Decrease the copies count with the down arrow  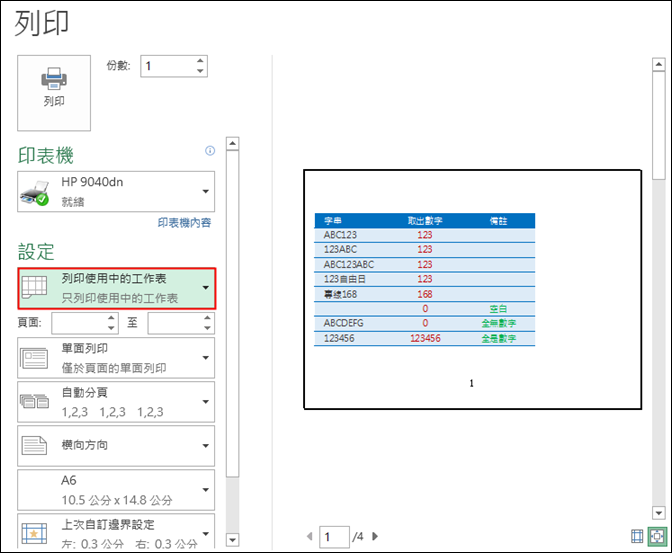[200, 71]
